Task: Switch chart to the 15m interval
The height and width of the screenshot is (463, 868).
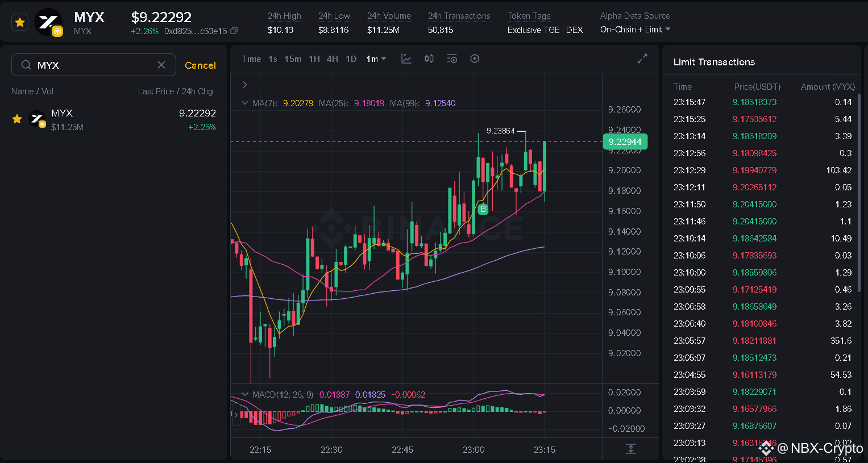Action: tap(293, 59)
